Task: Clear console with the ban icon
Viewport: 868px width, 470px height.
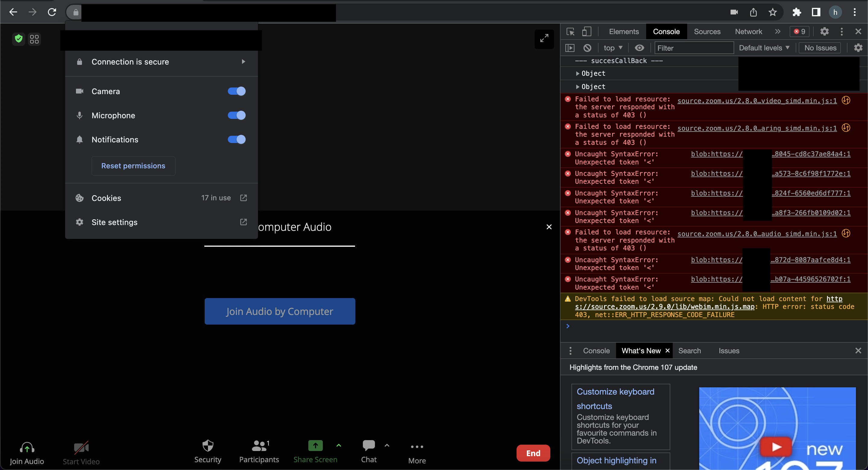Action: (587, 48)
